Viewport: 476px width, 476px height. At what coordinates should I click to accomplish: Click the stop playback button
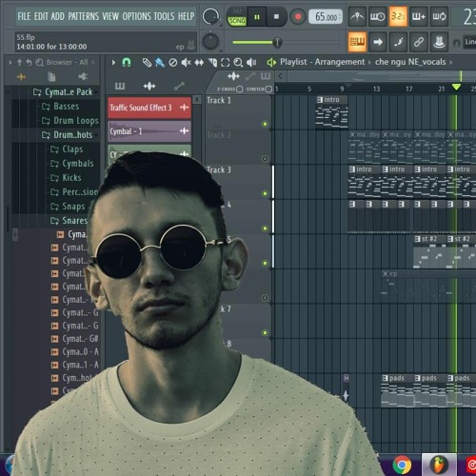276,16
